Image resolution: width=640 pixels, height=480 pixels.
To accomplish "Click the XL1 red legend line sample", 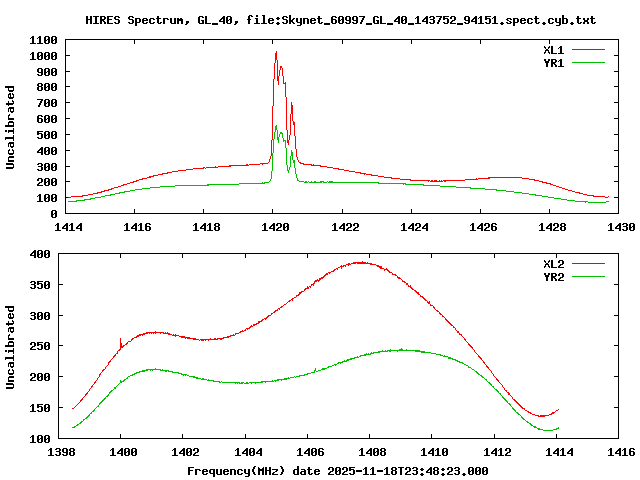I will point(589,49).
